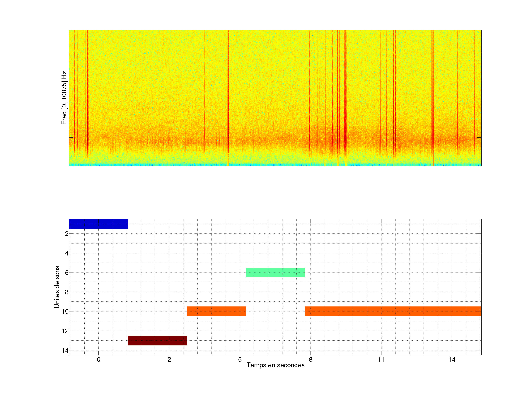
Task: Click x-axis tick label 2
Action: (x=169, y=359)
